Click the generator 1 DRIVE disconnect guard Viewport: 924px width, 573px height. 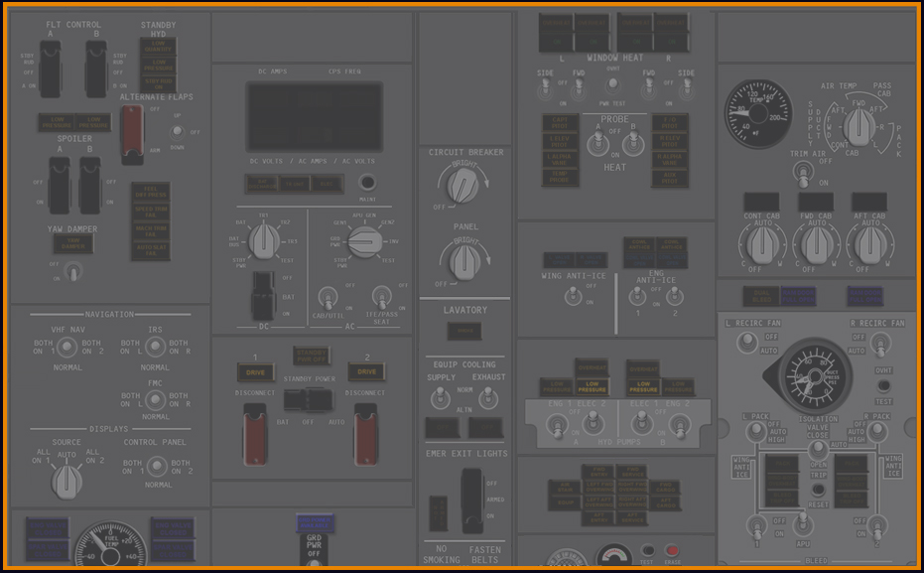tap(255, 434)
